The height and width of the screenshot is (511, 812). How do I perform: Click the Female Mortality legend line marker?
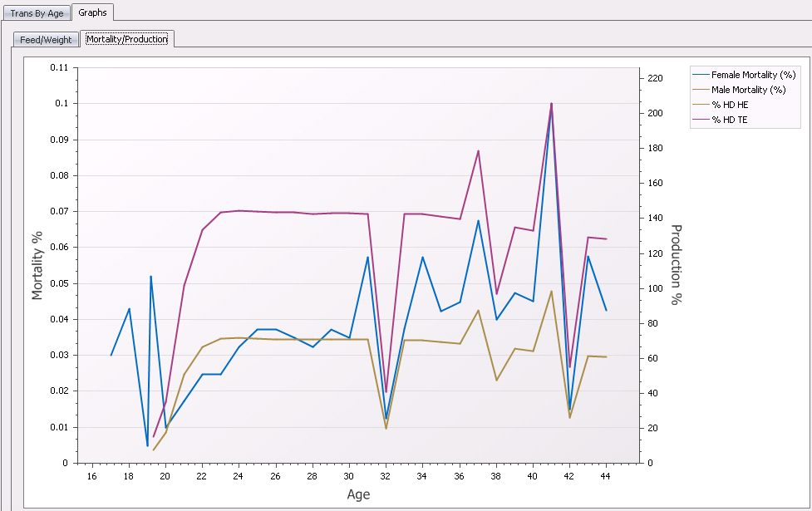click(x=701, y=75)
